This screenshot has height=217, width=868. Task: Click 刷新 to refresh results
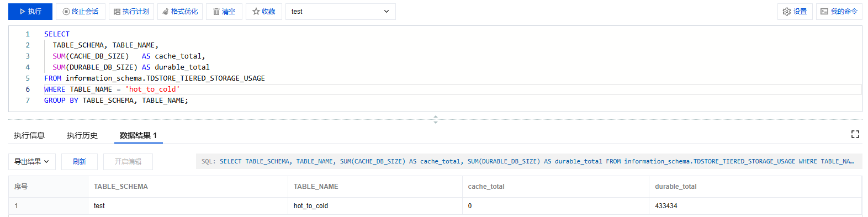pos(80,162)
